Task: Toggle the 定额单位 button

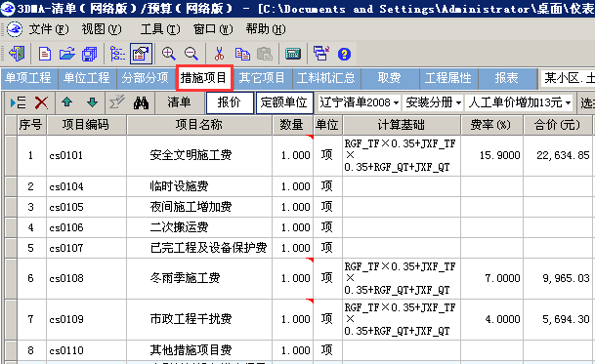Action: [x=284, y=102]
